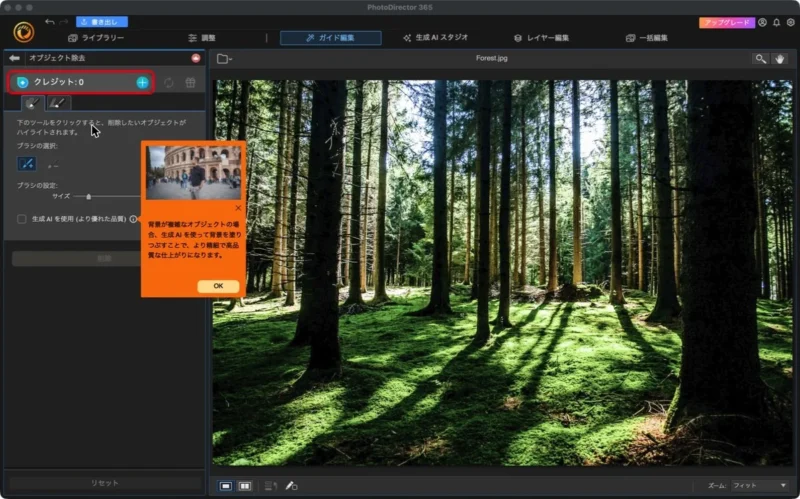Image resolution: width=800 pixels, height=499 pixels.
Task: Click the credit shield icon
Action: pyautogui.click(x=22, y=82)
